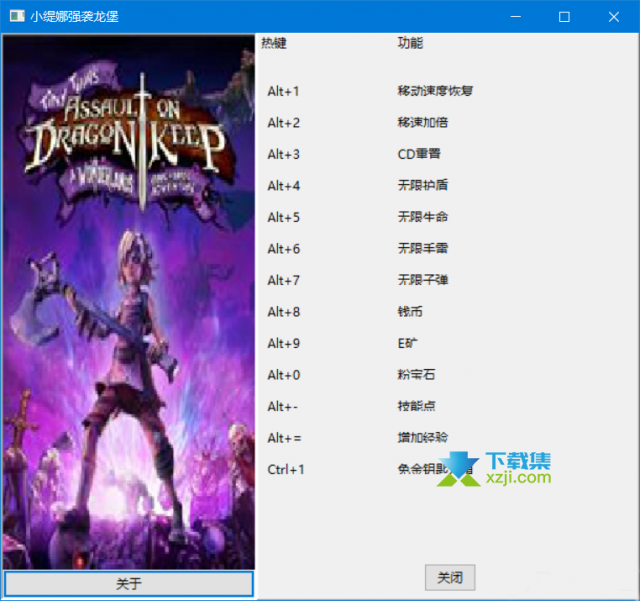Select the Alt+8 hotkey label

click(x=284, y=312)
